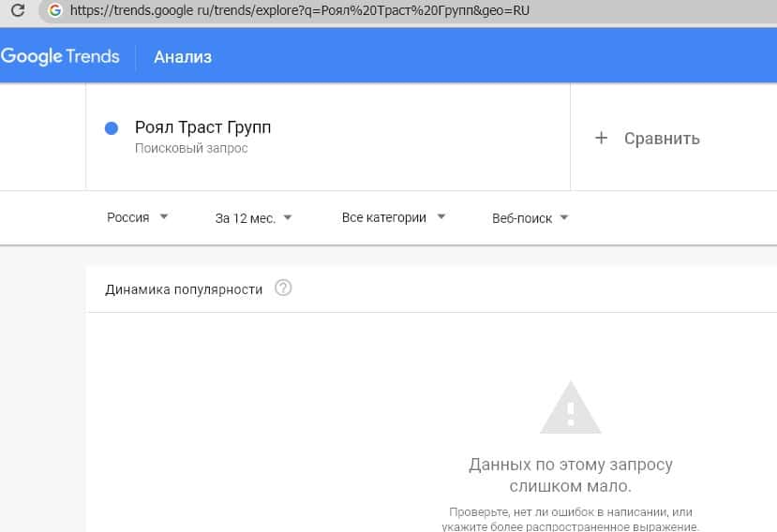Open the Все категории dropdown
The height and width of the screenshot is (532, 777).
tap(393, 217)
